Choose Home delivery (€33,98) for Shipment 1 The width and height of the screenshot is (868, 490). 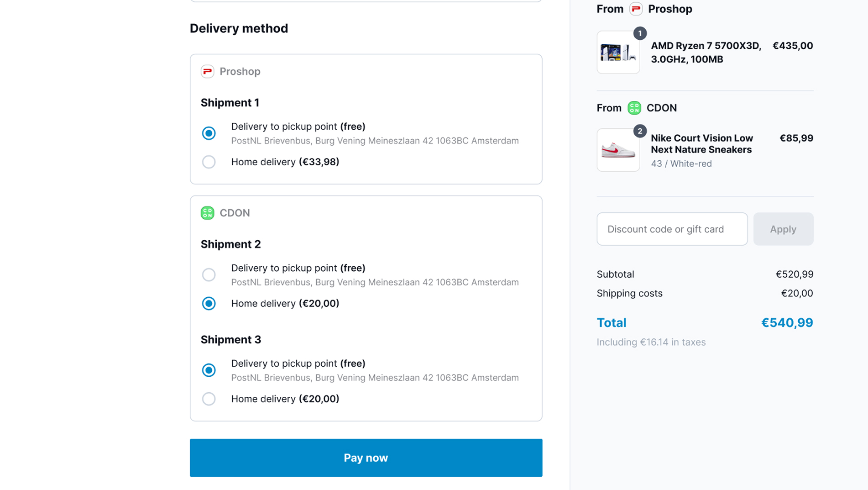point(209,162)
